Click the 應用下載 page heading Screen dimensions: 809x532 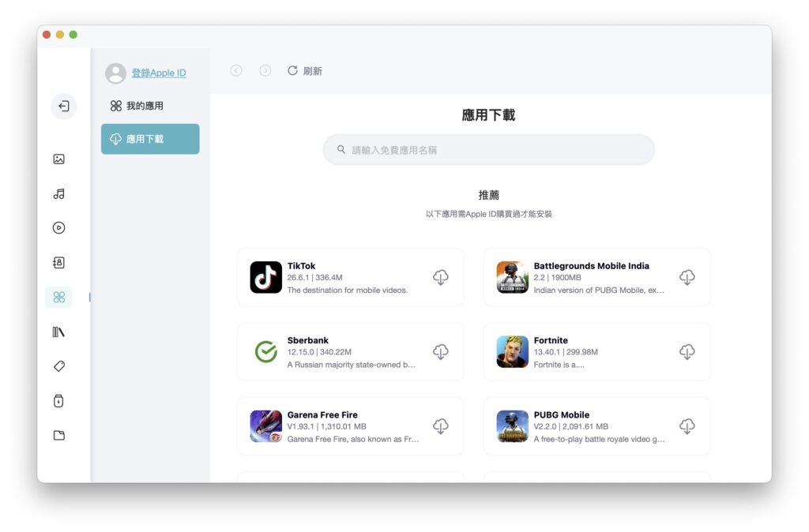pyautogui.click(x=488, y=115)
